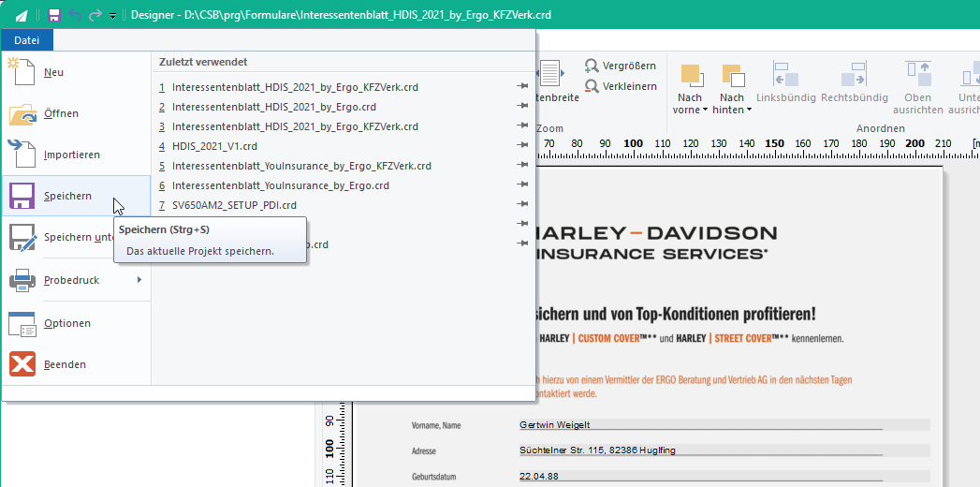Viewport: 980px width, 487px height.
Task: Expand the Probedruck submenu arrow
Action: (x=139, y=279)
